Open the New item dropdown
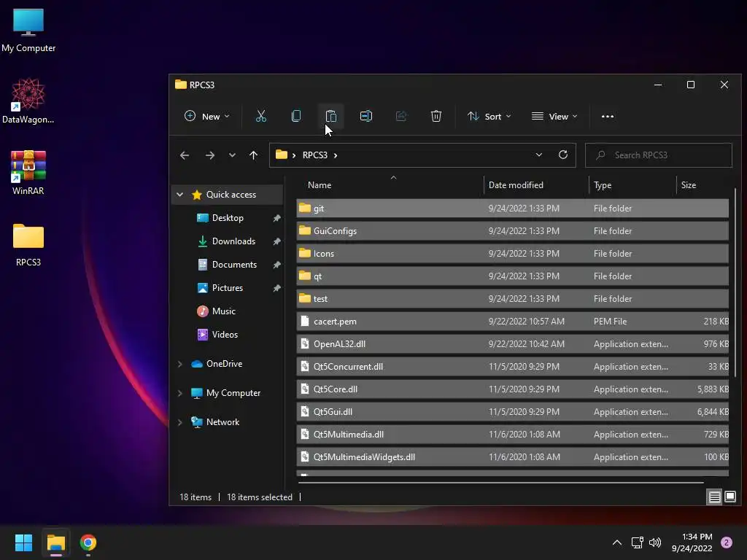Screen dimensions: 747x560 pyautogui.click(x=207, y=116)
